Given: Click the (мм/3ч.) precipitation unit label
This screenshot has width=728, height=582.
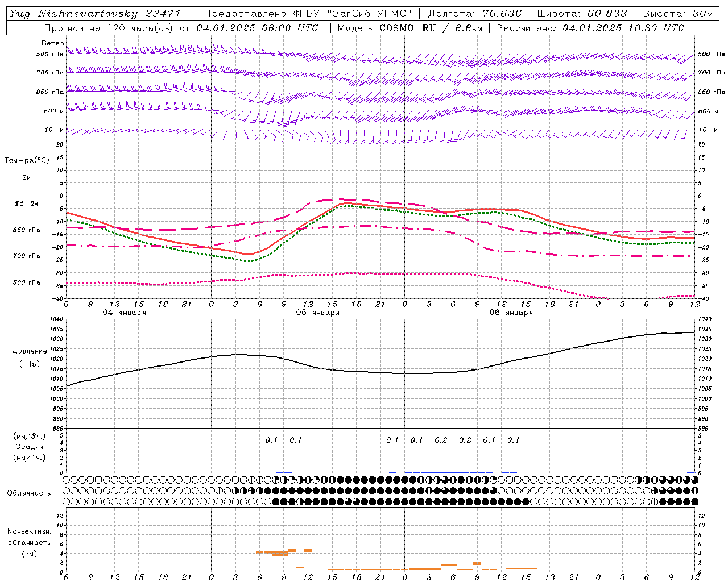Looking at the screenshot, I should coord(30,436).
